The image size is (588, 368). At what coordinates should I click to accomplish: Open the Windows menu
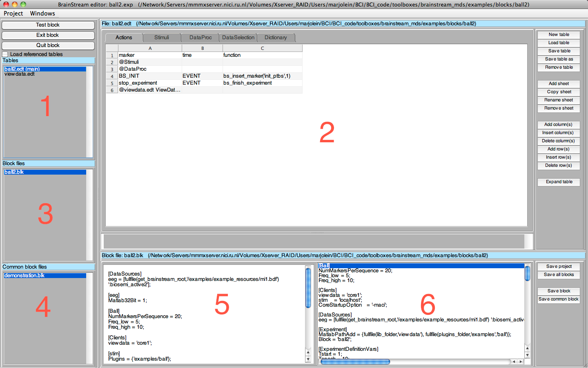42,13
